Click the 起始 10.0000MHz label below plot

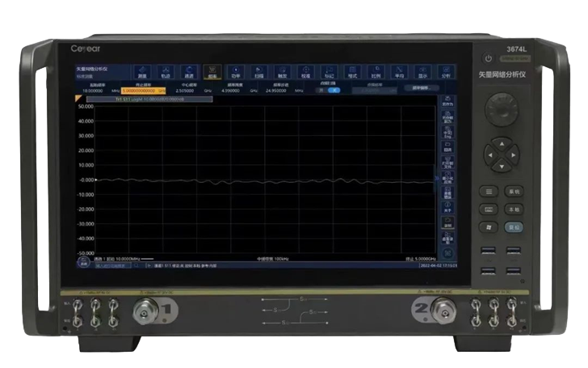[x=124, y=259]
